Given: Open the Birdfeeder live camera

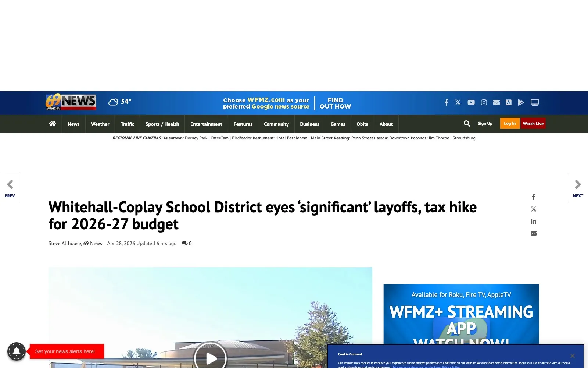Looking at the screenshot, I should click(242, 138).
